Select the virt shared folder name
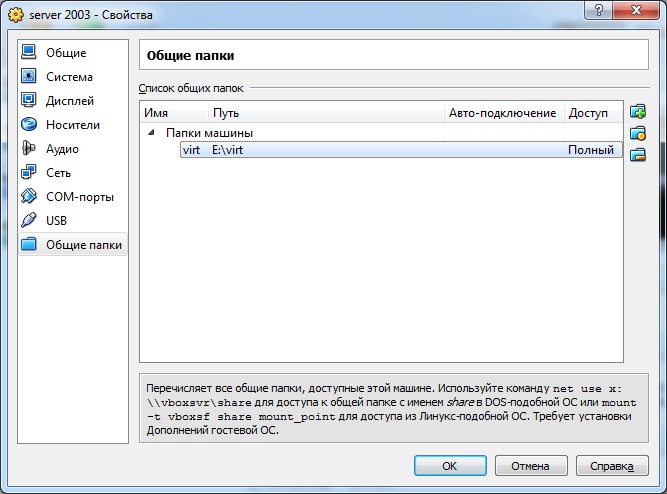The width and height of the screenshot is (667, 494). 191,150
